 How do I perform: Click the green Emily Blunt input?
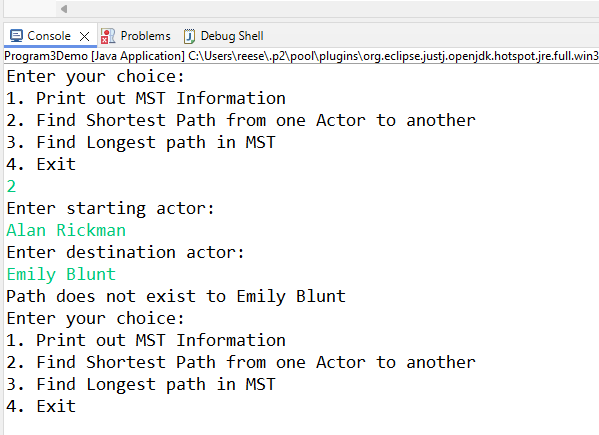point(61,275)
